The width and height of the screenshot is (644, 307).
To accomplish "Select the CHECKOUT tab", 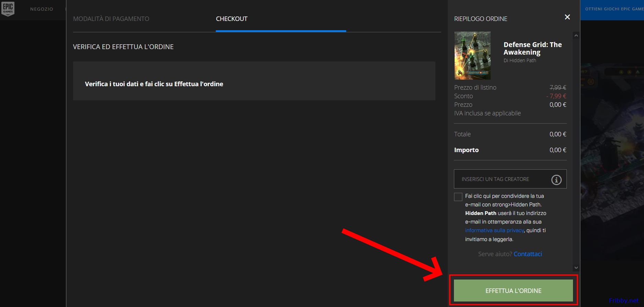I will [x=232, y=19].
